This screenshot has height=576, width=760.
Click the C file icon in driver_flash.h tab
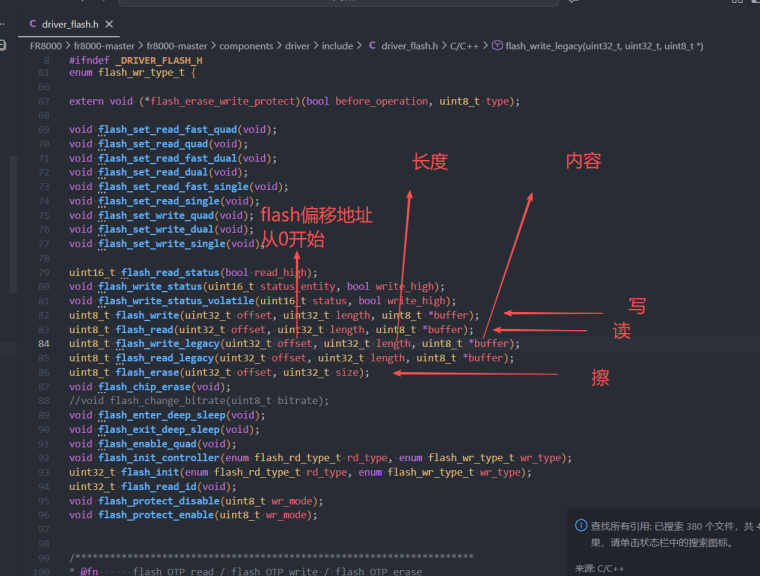(x=32, y=24)
